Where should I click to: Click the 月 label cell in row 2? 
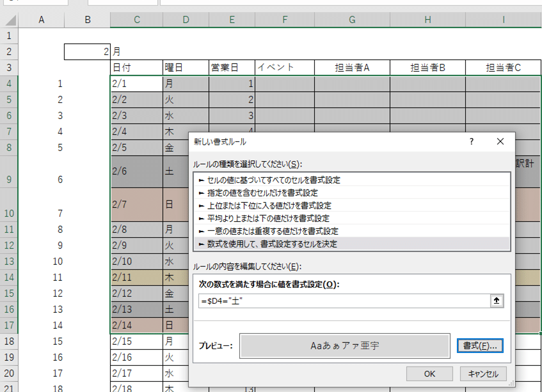pos(136,52)
